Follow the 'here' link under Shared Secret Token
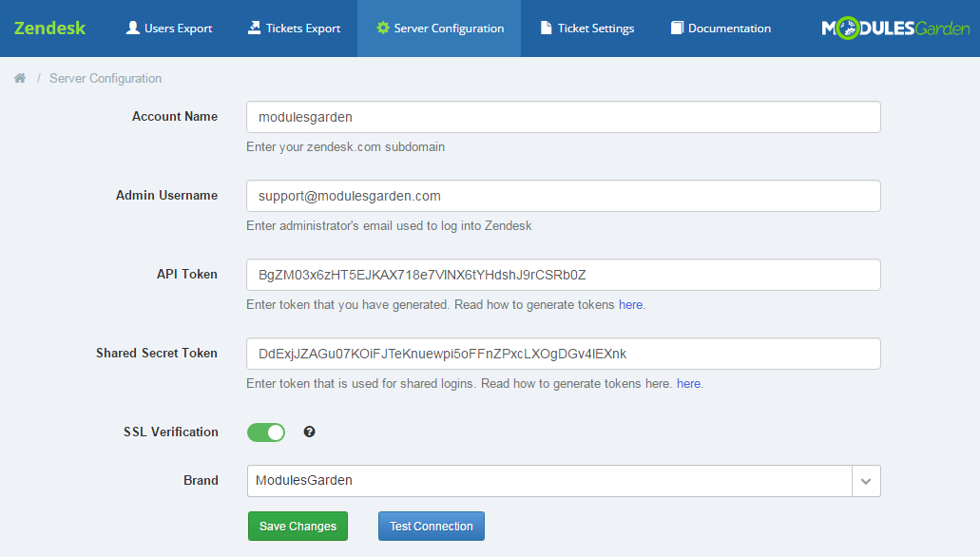Viewport: 980px width, 557px height. coord(689,383)
